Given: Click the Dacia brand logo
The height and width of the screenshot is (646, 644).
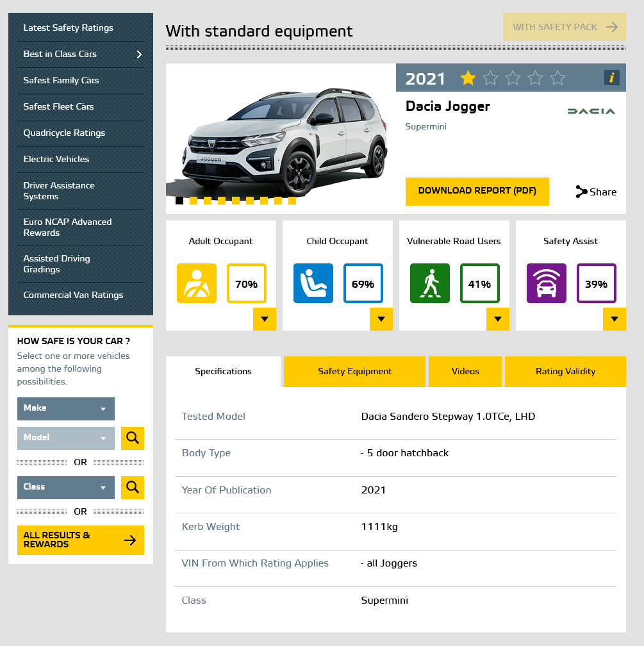Looking at the screenshot, I should [591, 112].
